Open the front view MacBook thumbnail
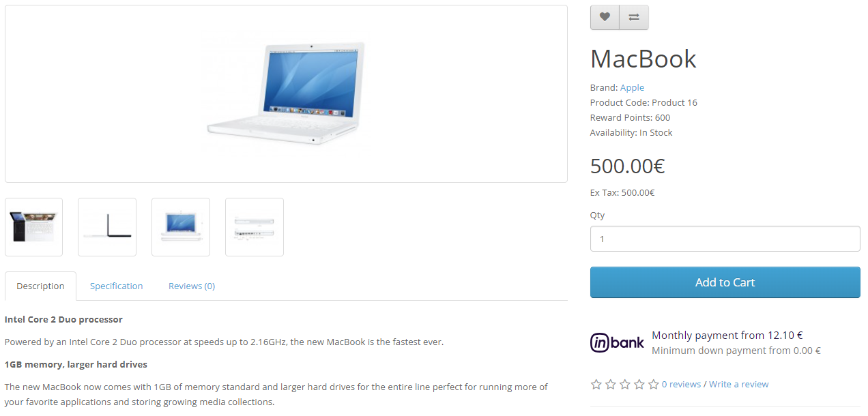Viewport: 868px width, 416px height. click(181, 227)
